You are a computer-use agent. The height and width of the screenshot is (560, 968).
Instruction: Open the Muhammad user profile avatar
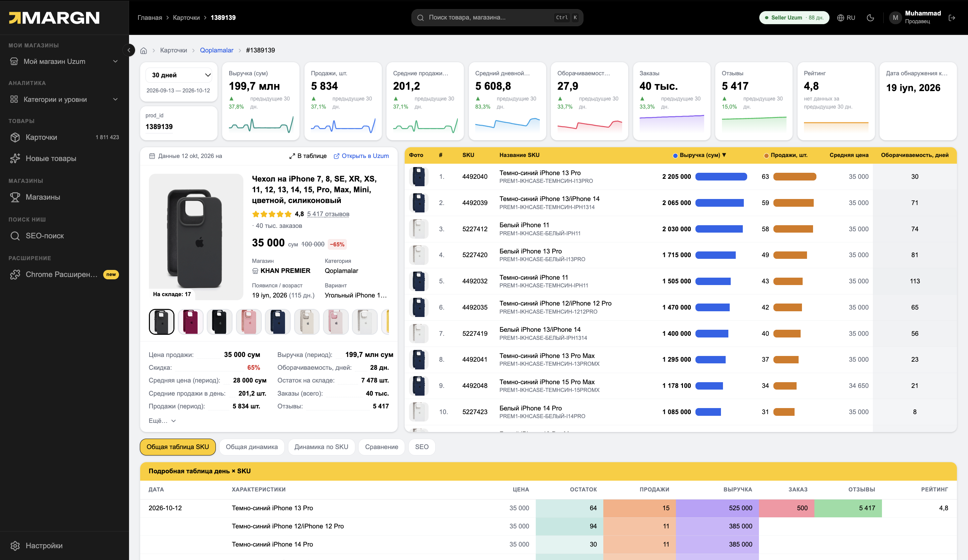[x=895, y=18]
